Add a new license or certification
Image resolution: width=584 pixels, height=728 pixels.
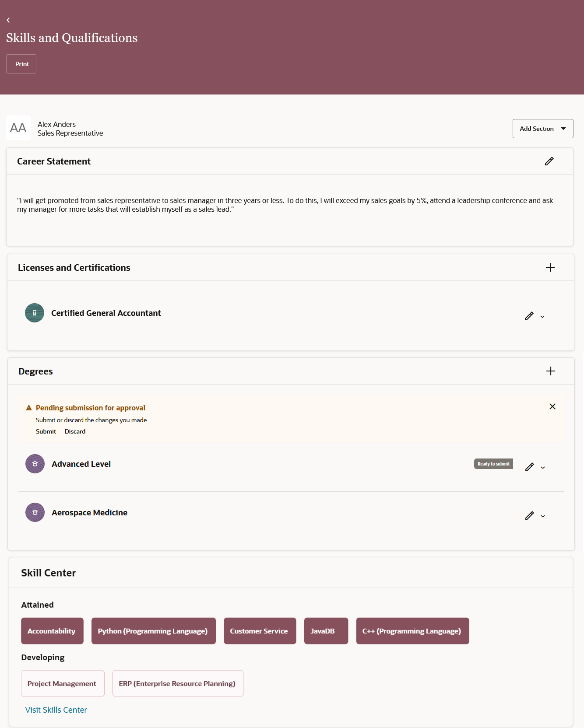550,267
